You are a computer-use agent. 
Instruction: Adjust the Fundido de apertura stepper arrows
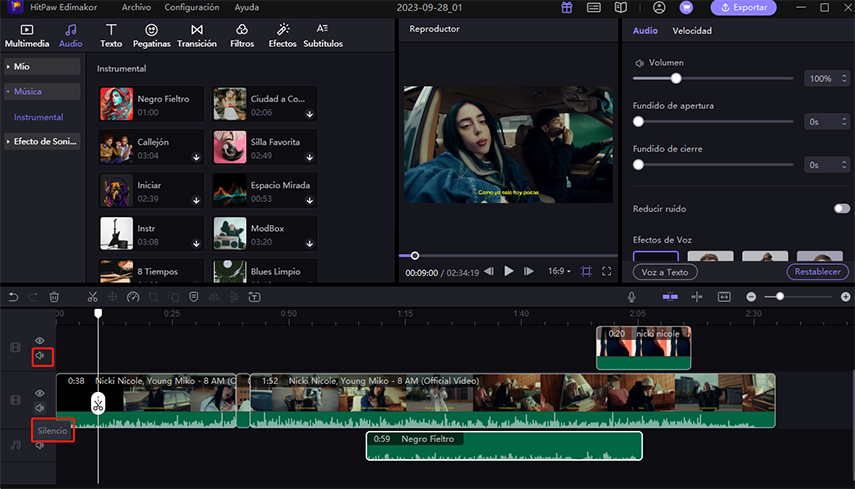pos(844,122)
